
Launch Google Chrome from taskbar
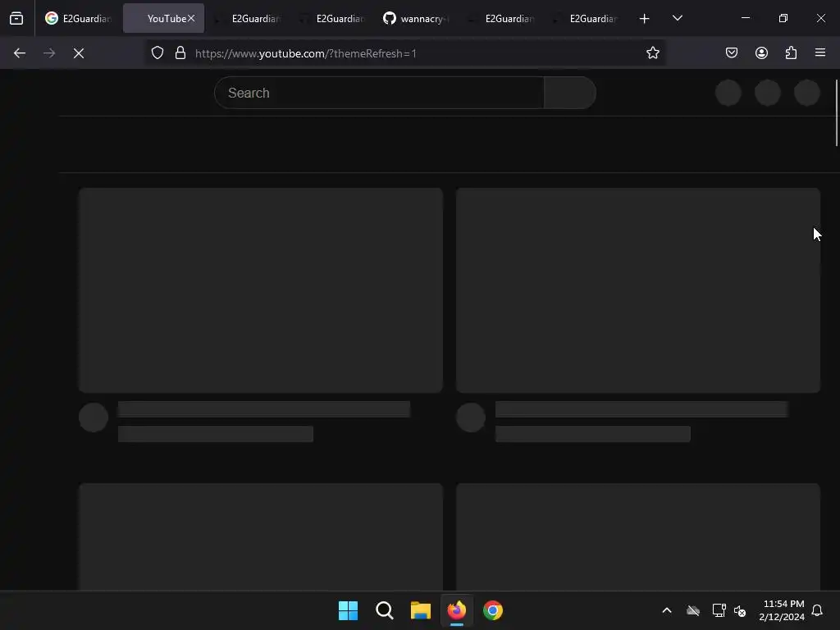[493, 610]
